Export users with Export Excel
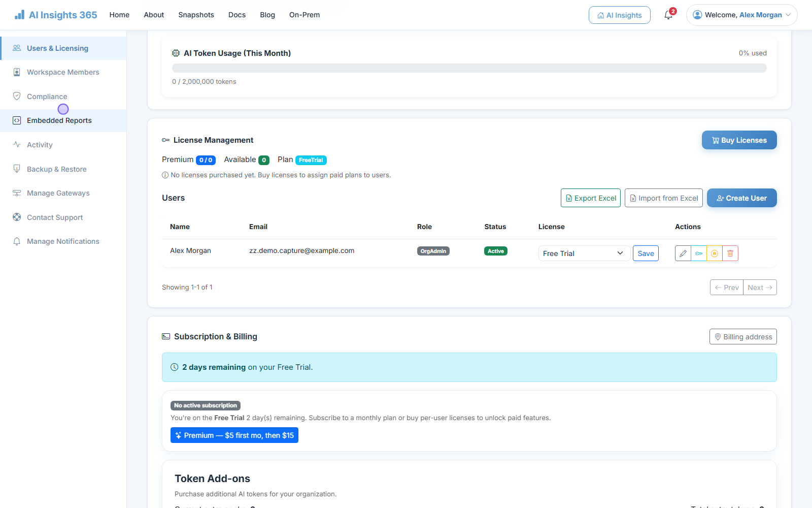The image size is (812, 508). tap(591, 198)
